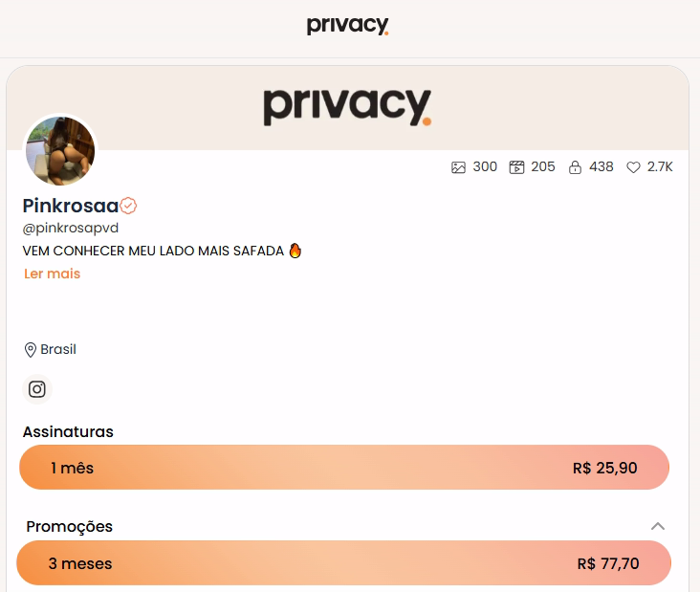Click the Promoções section heading

point(69,527)
